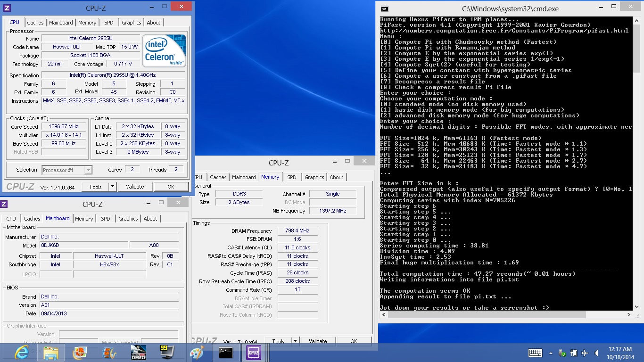Click the memory Type value DDR3

[x=239, y=194]
